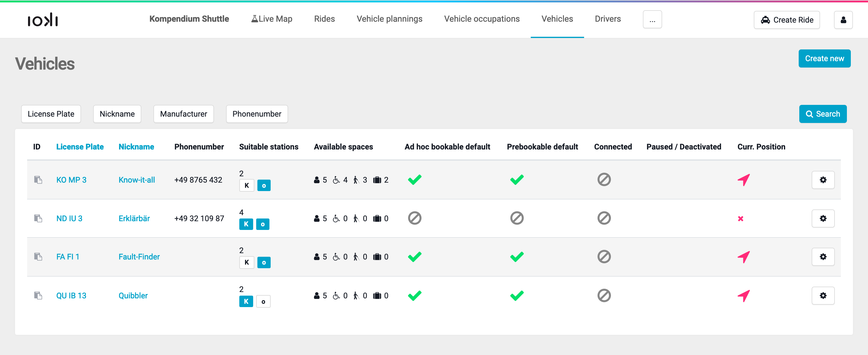Open vehicle FA FI 1
868x355 pixels.
68,257
